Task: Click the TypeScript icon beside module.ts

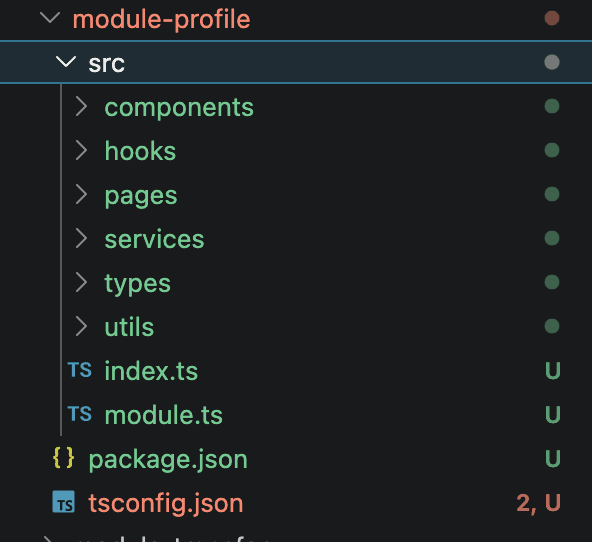Action: click(80, 414)
